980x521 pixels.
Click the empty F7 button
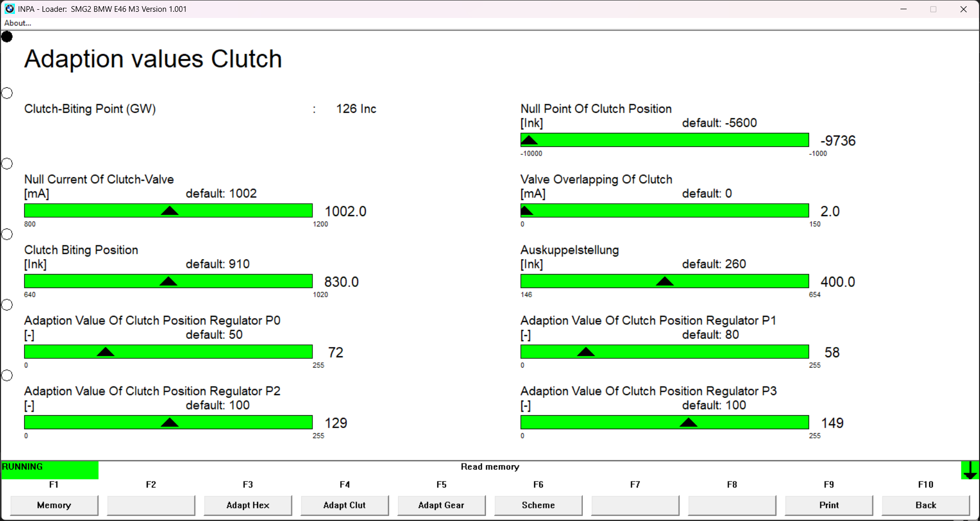(x=635, y=505)
